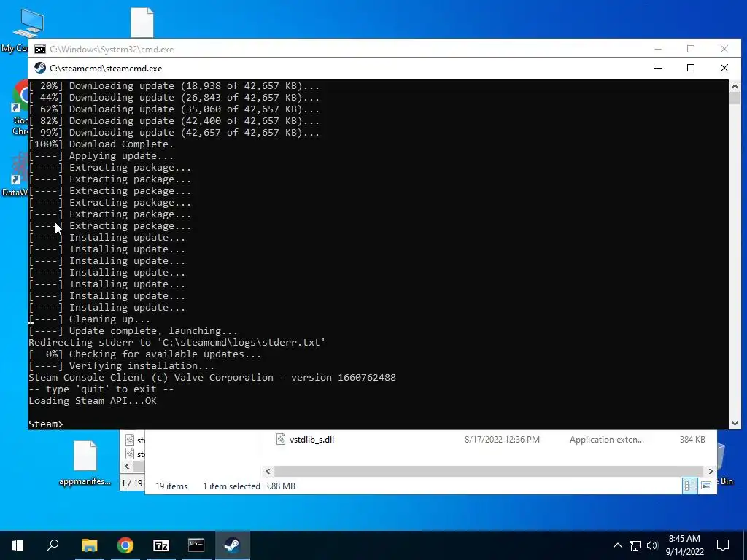This screenshot has width=747, height=560.
Task: Open network status tray icon
Action: pyautogui.click(x=635, y=545)
